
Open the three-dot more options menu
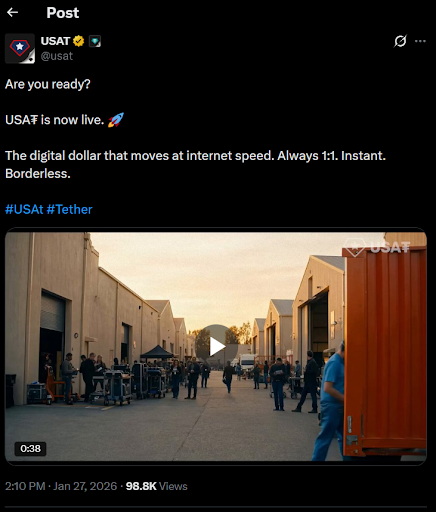point(420,41)
